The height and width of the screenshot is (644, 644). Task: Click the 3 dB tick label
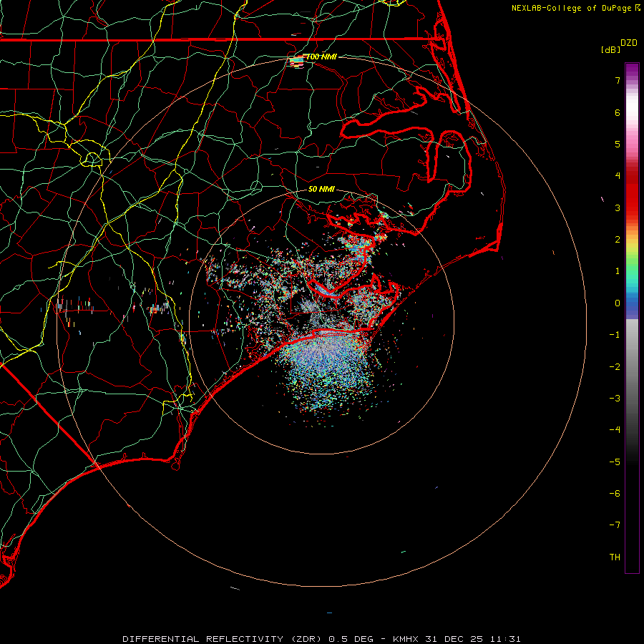click(x=618, y=208)
